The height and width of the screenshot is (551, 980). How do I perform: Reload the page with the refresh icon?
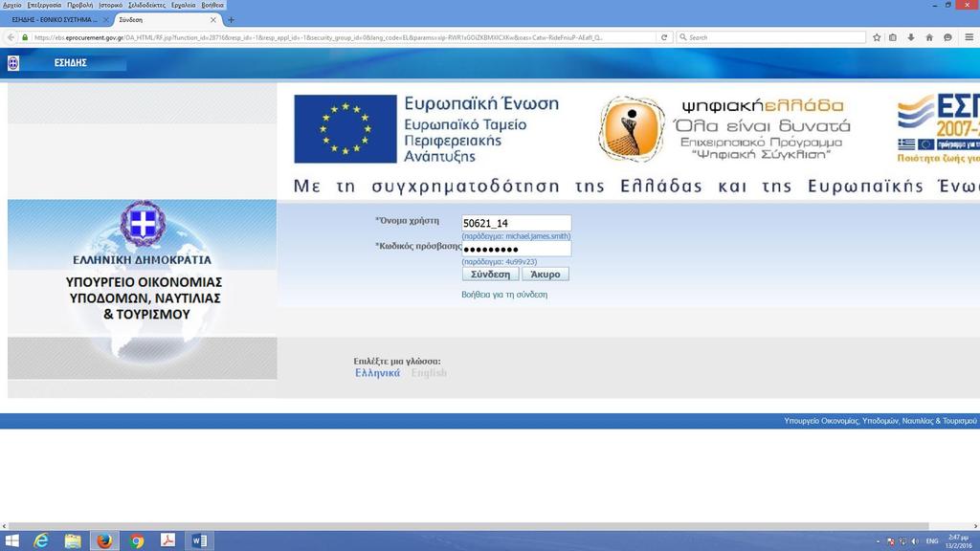[664, 37]
